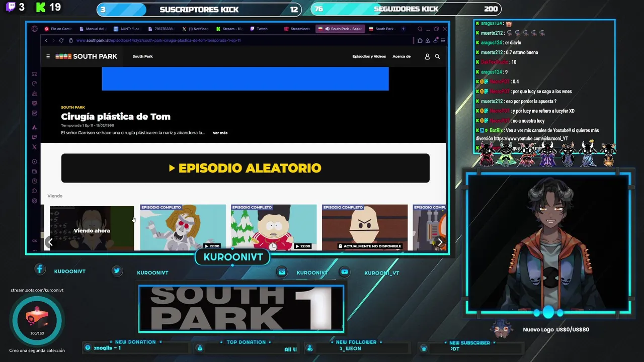
Task: Switch to the Pin en Gaming tab
Action: 58,29
